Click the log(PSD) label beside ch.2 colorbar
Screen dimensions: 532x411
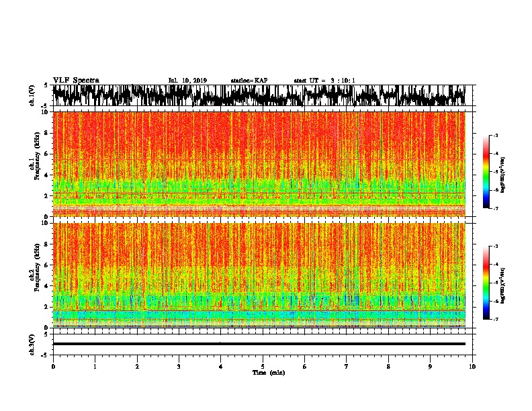click(502, 285)
